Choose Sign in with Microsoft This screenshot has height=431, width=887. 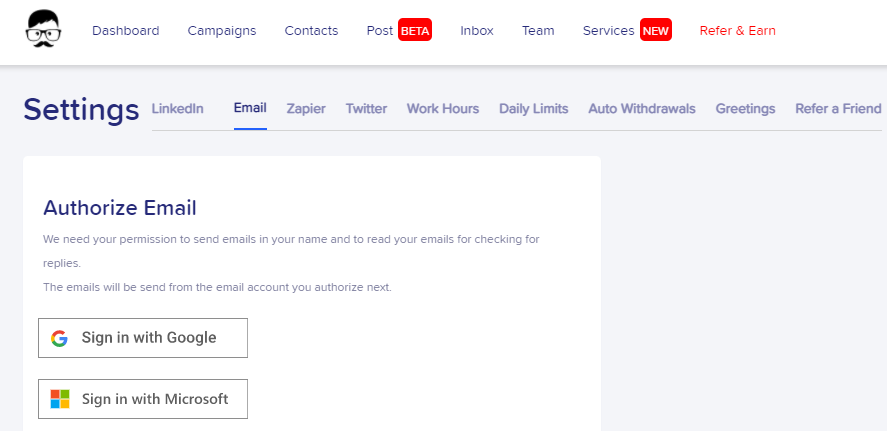(143, 399)
